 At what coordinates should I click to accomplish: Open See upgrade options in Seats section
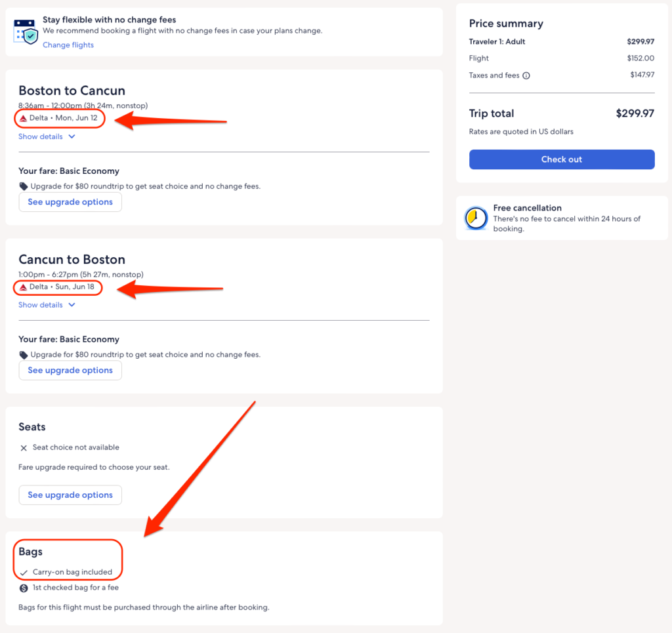70,495
